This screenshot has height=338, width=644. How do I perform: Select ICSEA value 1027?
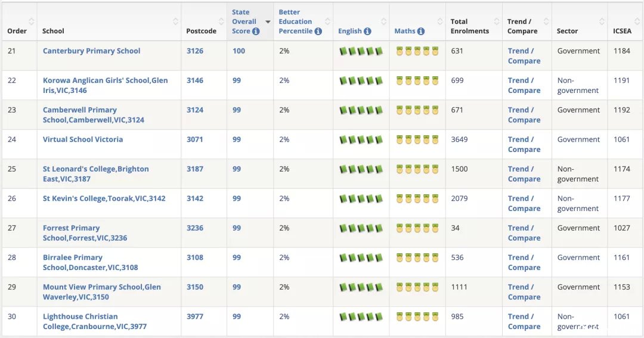point(622,228)
